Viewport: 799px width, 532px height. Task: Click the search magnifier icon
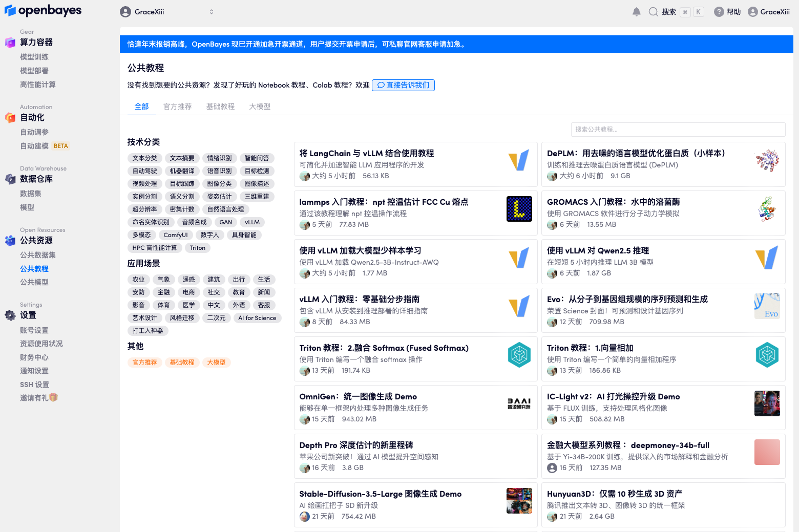pyautogui.click(x=653, y=12)
